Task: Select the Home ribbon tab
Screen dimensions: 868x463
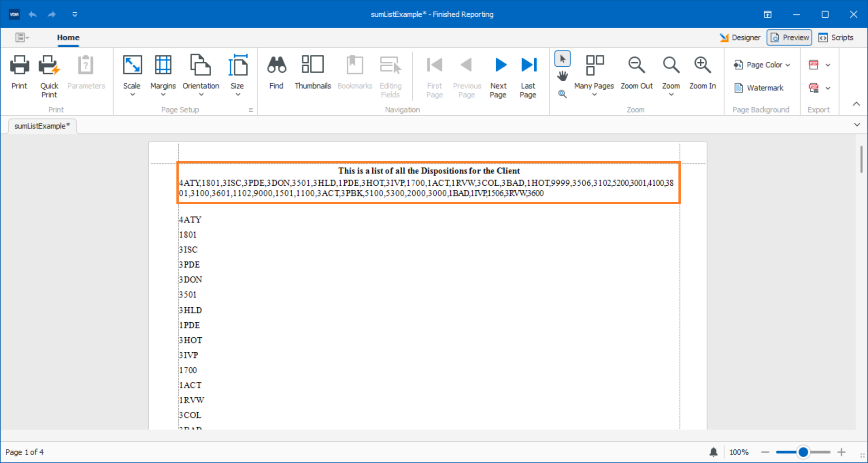Action: (68, 38)
